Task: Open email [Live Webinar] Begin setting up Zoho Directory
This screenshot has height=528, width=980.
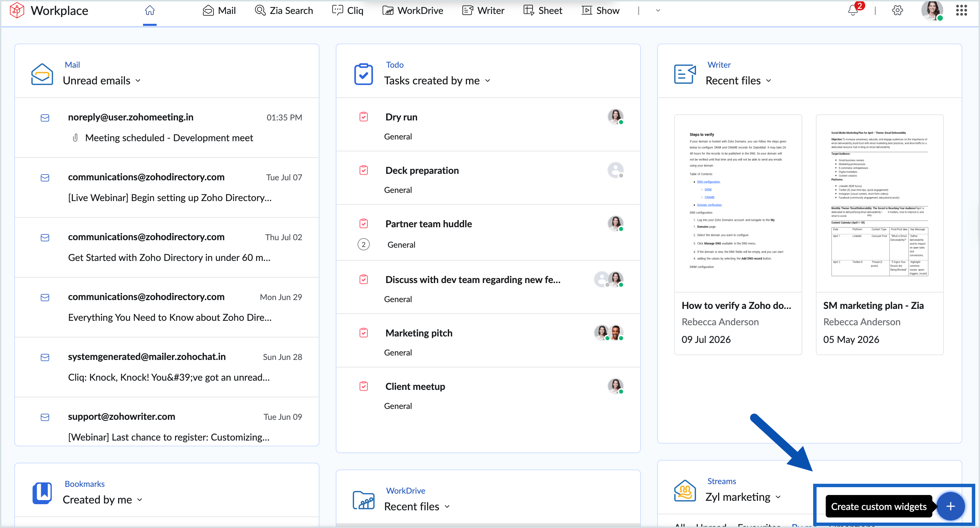Action: [x=167, y=187]
